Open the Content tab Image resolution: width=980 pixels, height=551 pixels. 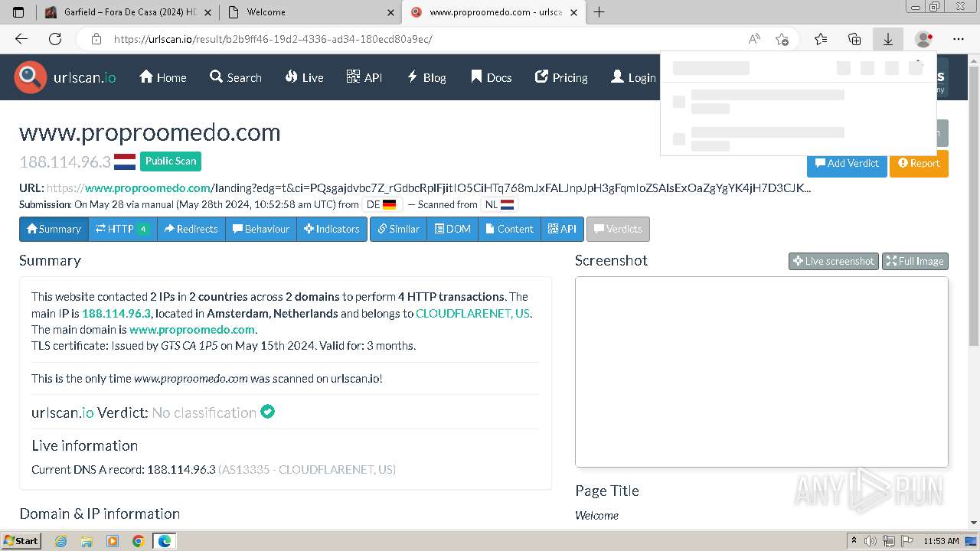pyautogui.click(x=509, y=229)
